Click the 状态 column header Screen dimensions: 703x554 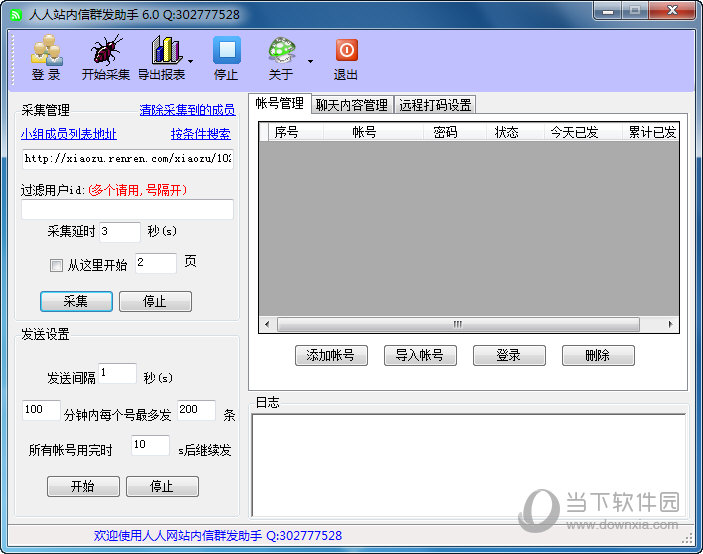point(515,132)
